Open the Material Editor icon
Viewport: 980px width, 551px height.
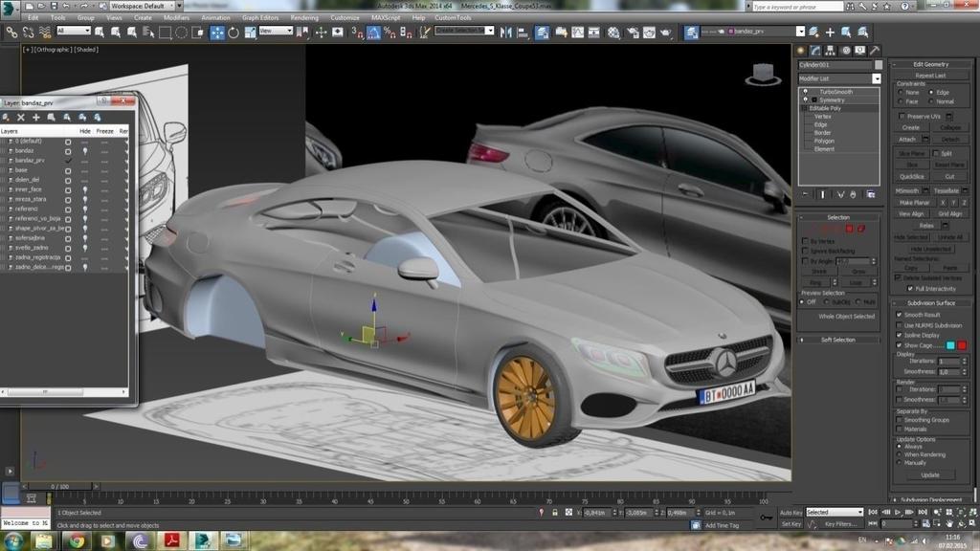613,32
